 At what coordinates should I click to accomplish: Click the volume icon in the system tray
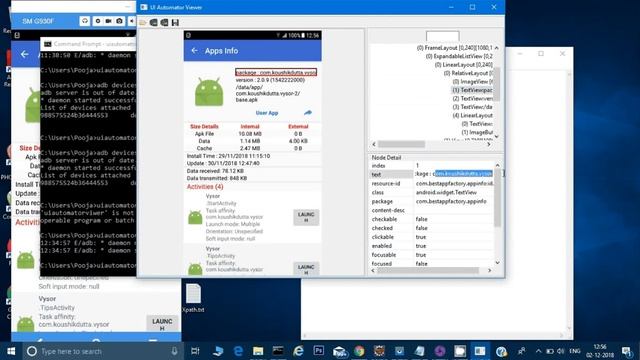point(561,351)
